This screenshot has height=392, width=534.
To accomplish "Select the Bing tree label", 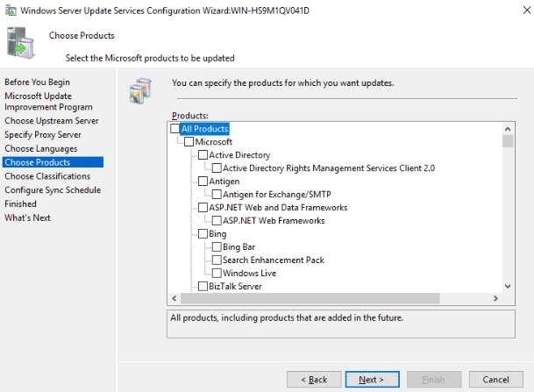I will [x=217, y=233].
